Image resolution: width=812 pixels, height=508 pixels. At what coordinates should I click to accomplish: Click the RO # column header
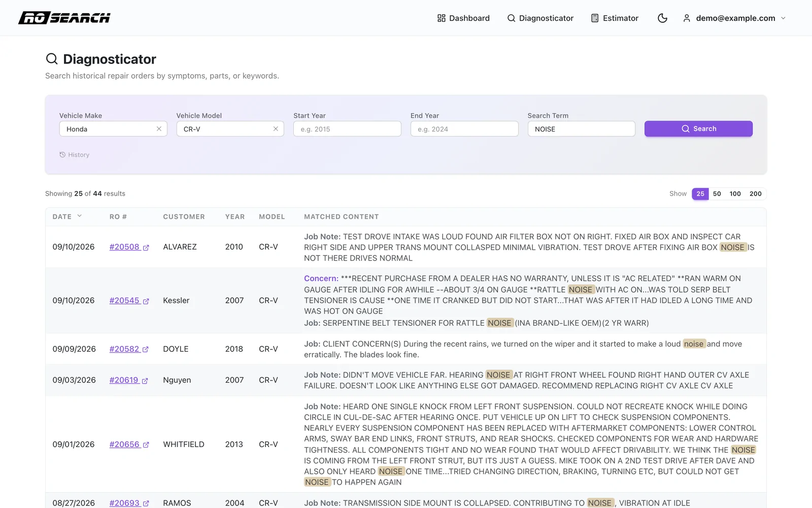point(118,216)
